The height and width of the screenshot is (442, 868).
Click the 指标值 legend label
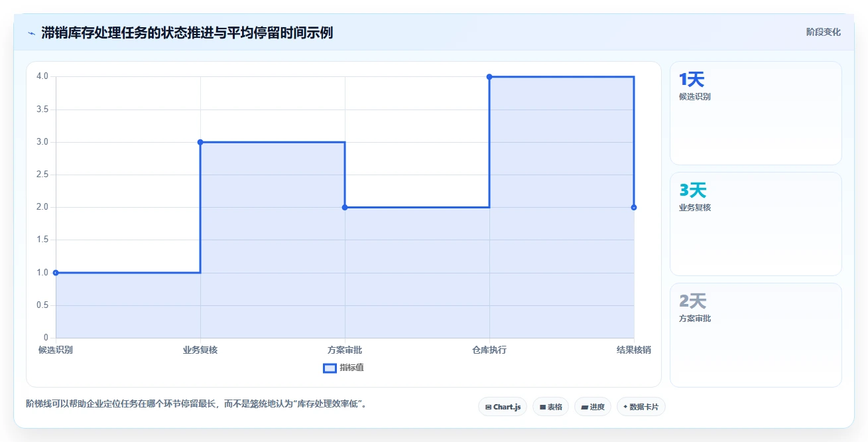click(x=352, y=368)
